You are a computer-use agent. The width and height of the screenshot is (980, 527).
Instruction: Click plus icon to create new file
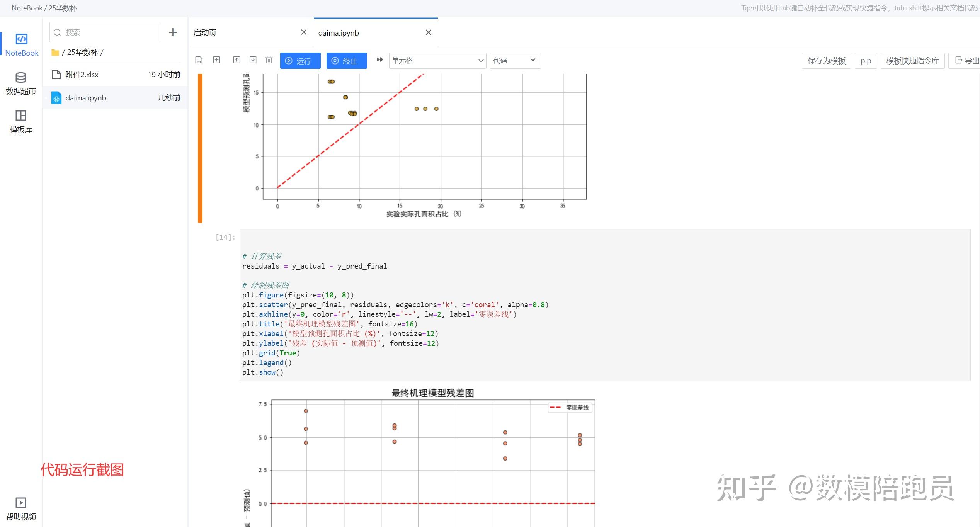173,32
